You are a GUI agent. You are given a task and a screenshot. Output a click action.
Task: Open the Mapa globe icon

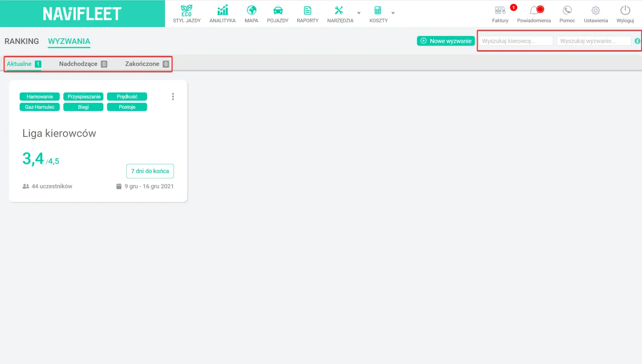pos(252,10)
